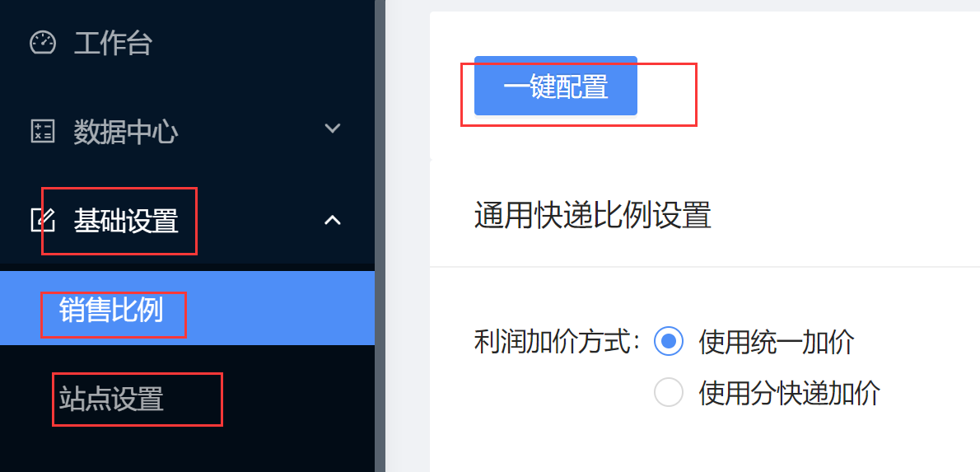Click the 工作台 dashboard gauge icon
This screenshot has height=472, width=980.
click(43, 44)
